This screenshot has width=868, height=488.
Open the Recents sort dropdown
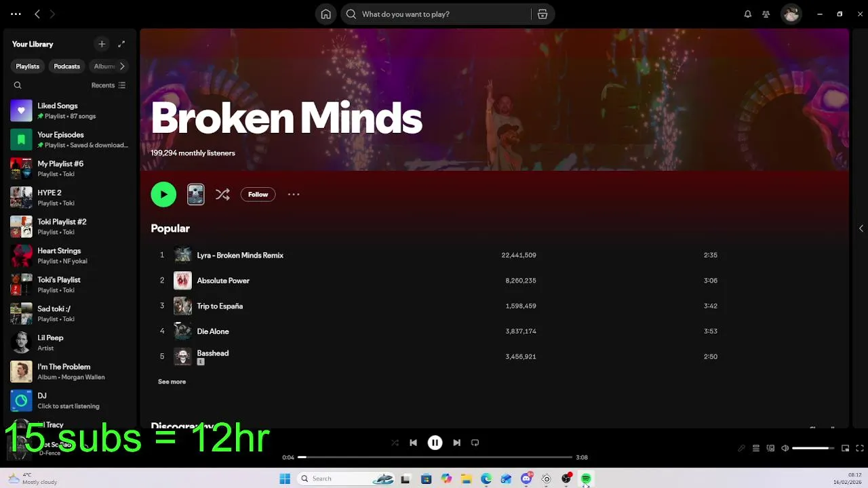108,85
